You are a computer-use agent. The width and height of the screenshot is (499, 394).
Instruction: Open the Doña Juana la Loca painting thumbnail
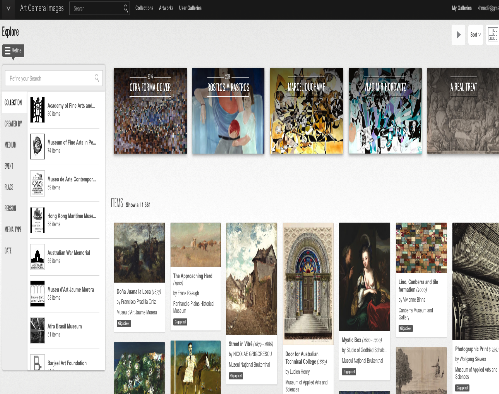(139, 253)
